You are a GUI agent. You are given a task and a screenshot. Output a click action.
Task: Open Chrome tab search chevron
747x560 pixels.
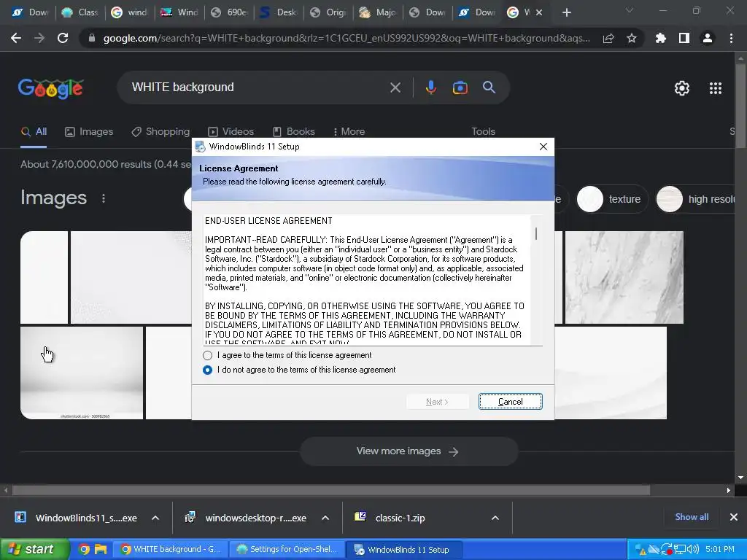[630, 10]
